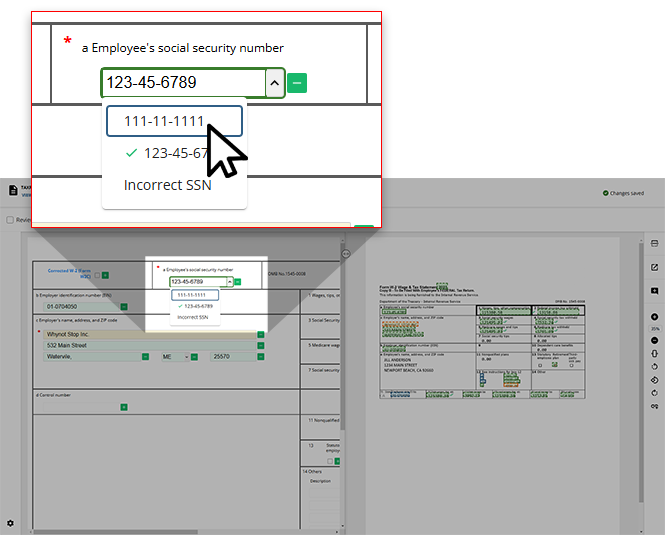
Task: Toggle the Review checkbox
Action: coord(10,220)
